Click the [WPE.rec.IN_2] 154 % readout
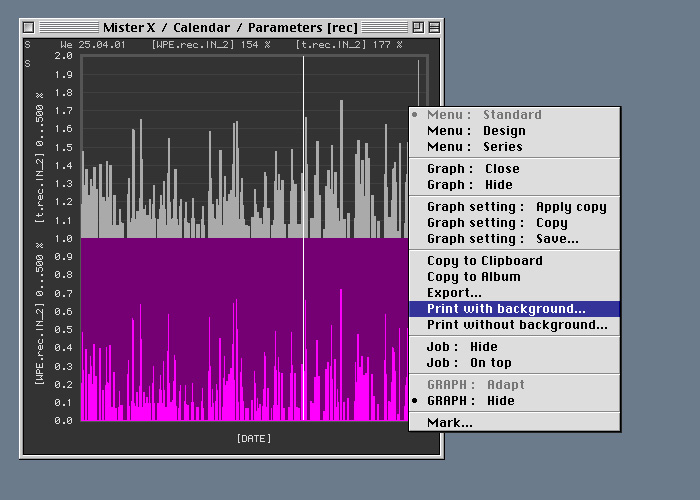 pyautogui.click(x=211, y=45)
